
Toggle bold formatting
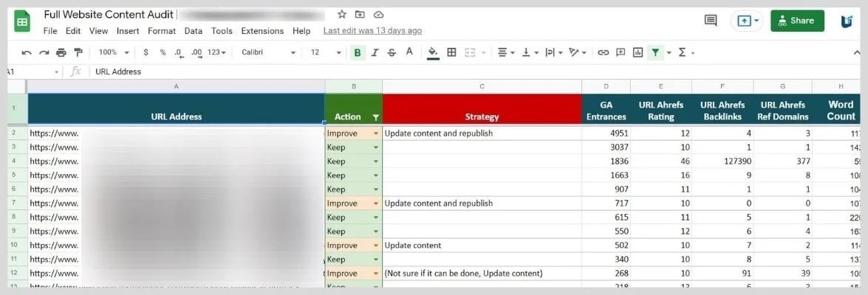point(358,52)
